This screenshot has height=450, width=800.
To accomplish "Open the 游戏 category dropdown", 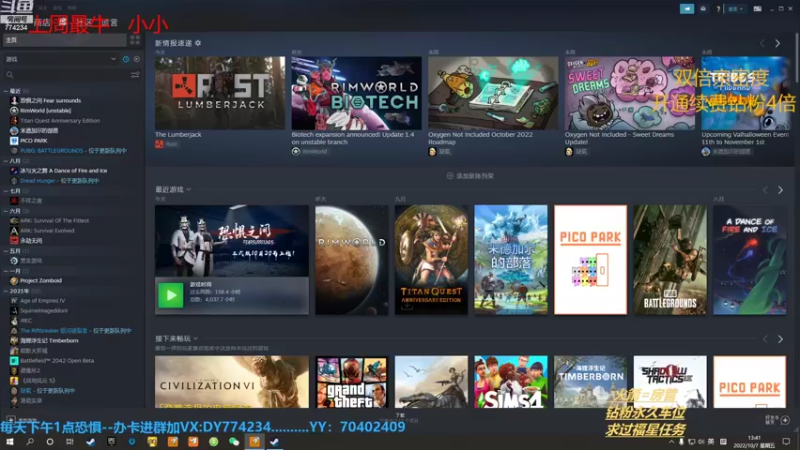I will coord(61,59).
